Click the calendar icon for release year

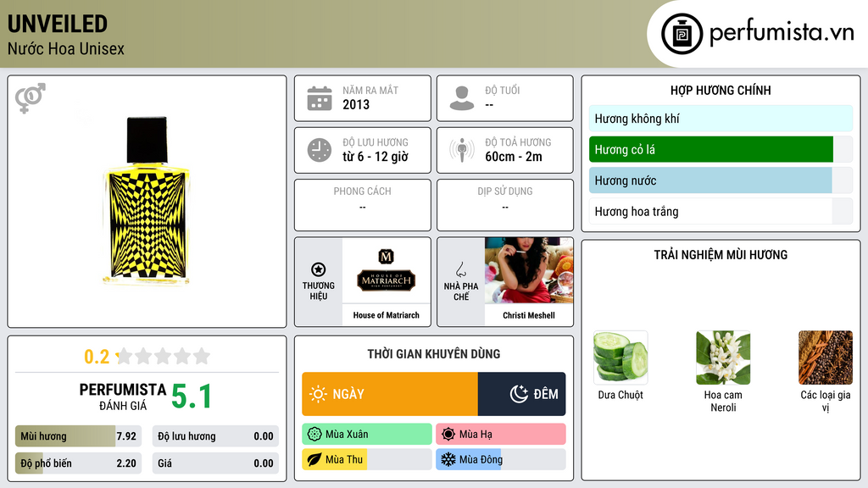pyautogui.click(x=320, y=98)
